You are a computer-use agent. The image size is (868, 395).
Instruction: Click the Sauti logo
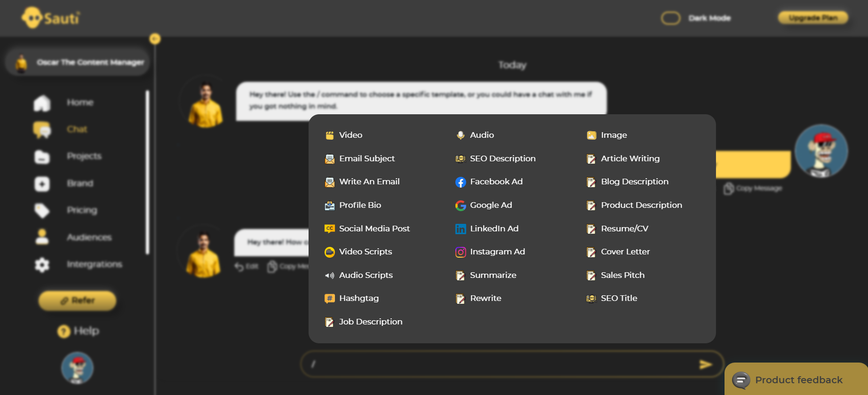51,18
